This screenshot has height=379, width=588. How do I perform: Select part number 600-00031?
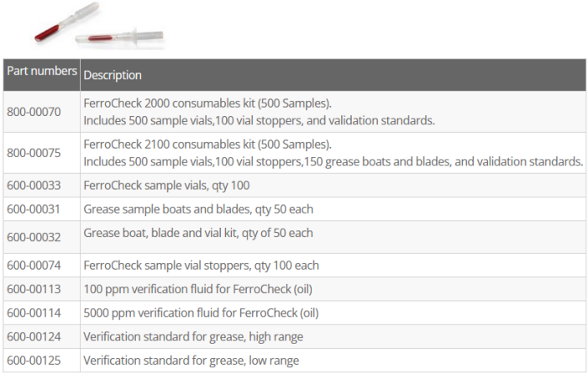34,208
